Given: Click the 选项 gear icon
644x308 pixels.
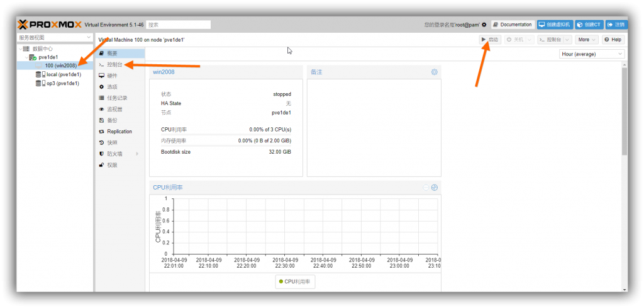Looking at the screenshot, I should point(101,87).
